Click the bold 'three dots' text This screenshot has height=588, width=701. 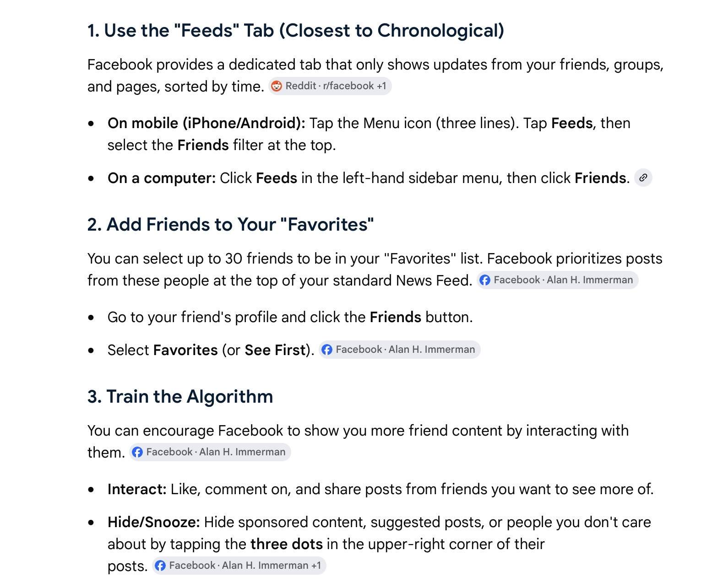pos(287,544)
